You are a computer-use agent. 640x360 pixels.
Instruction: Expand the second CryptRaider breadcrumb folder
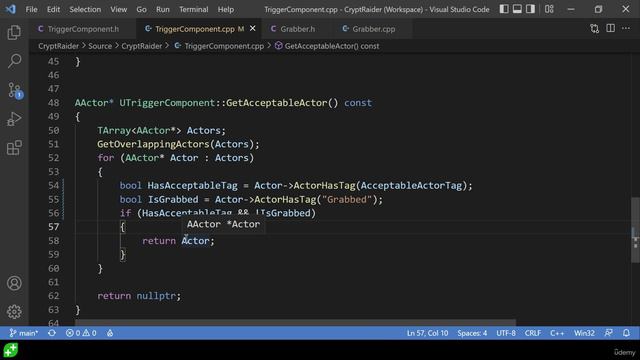pos(142,46)
